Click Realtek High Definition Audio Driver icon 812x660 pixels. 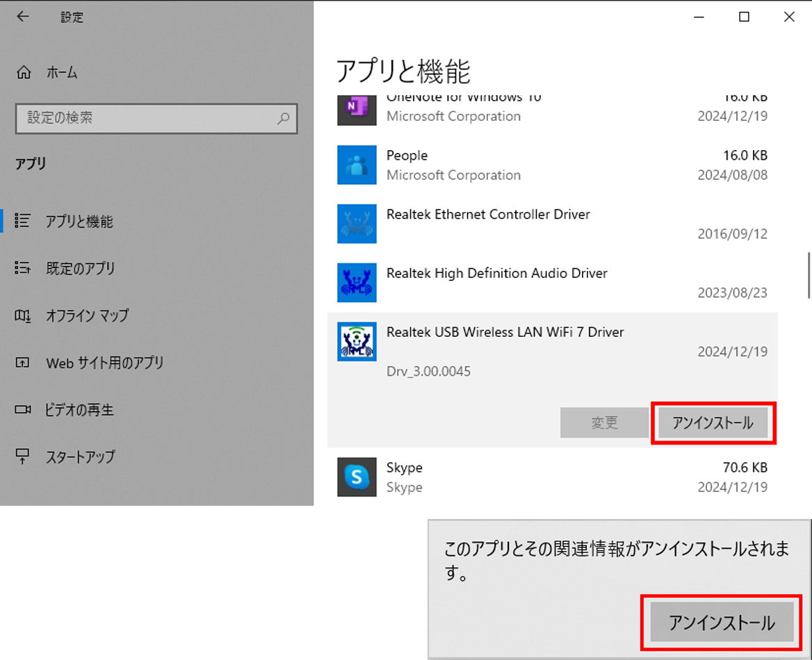tap(357, 283)
